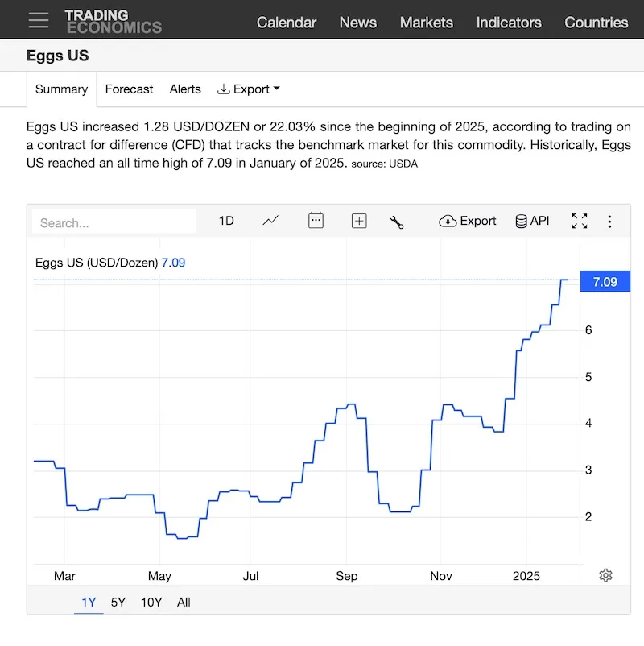This screenshot has height=646, width=644.
Task: Click the Sep label on x-axis
Action: click(346, 576)
